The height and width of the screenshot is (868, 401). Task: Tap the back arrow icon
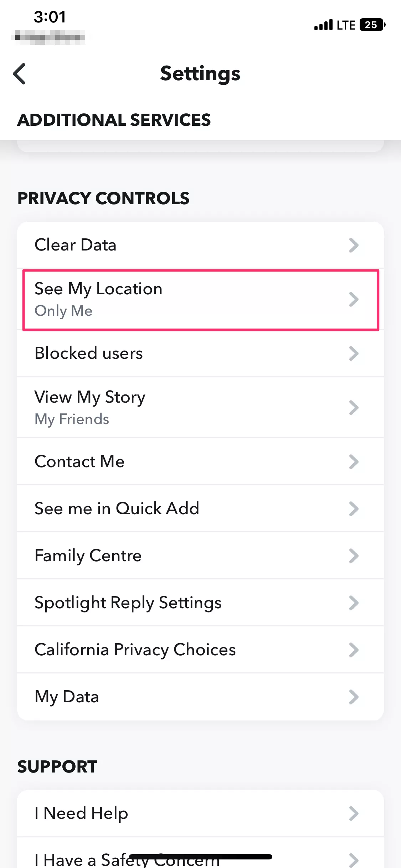[x=19, y=74]
